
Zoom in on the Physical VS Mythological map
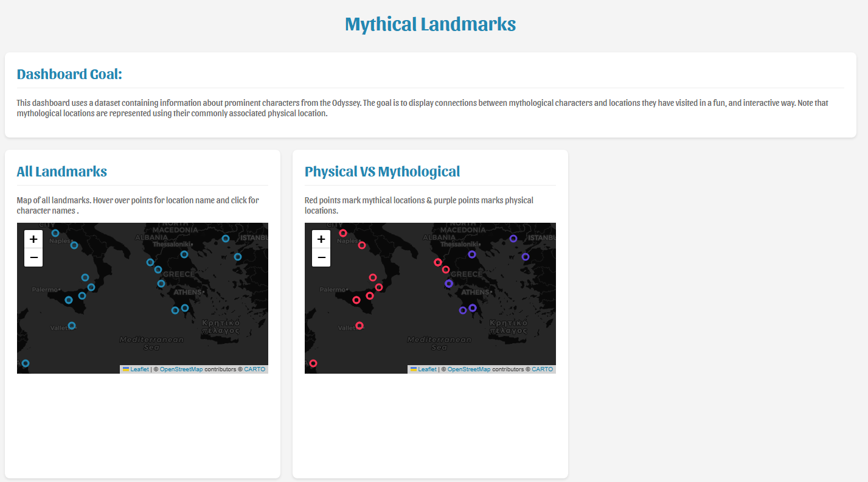point(321,239)
